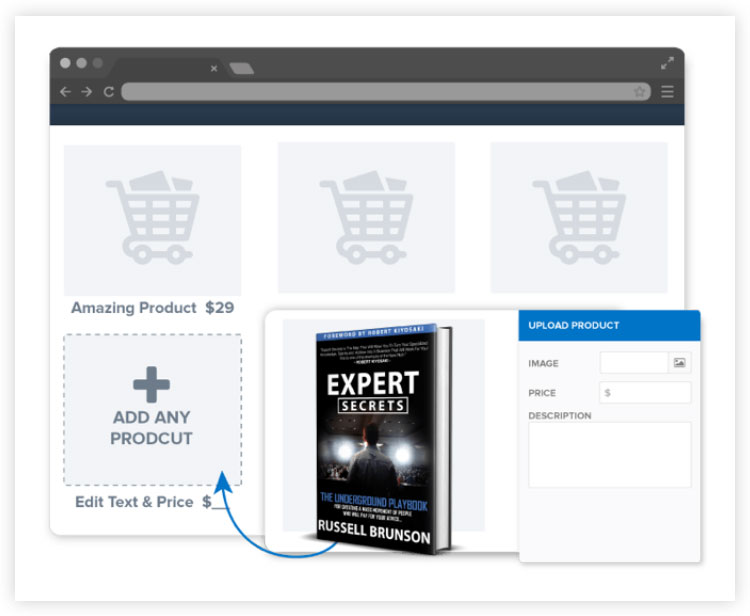Click the image picker icon in IMAGE field
This screenshot has height=616, width=750.
pyautogui.click(x=679, y=363)
